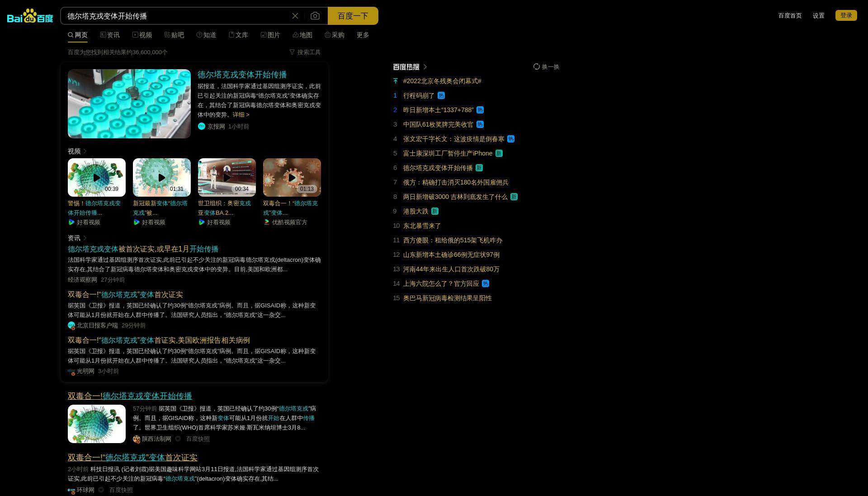
Task: Open result 双毒合一!德尔塔克戎变体开始传播
Action: [x=130, y=396]
